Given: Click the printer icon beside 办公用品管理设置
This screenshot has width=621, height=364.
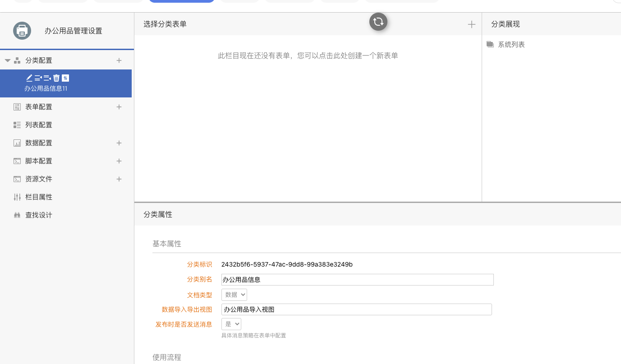Looking at the screenshot, I should pyautogui.click(x=22, y=31).
